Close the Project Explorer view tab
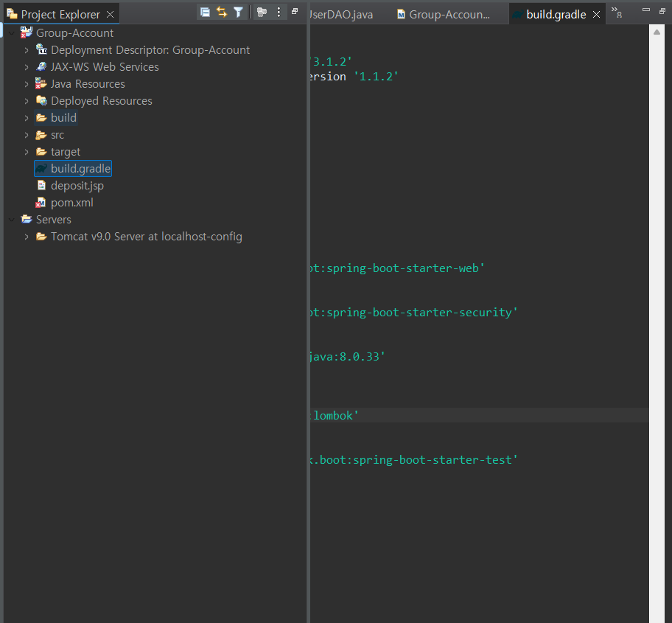672x623 pixels. [110, 15]
